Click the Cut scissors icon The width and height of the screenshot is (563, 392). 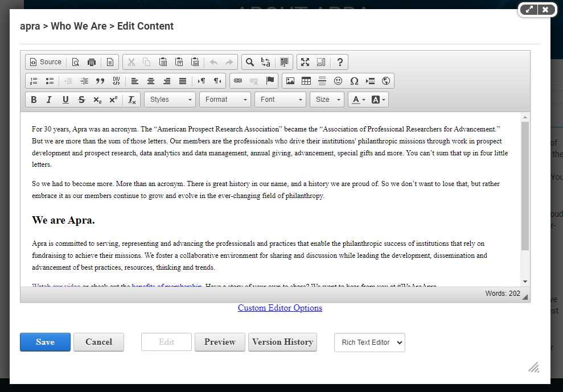pyautogui.click(x=131, y=62)
